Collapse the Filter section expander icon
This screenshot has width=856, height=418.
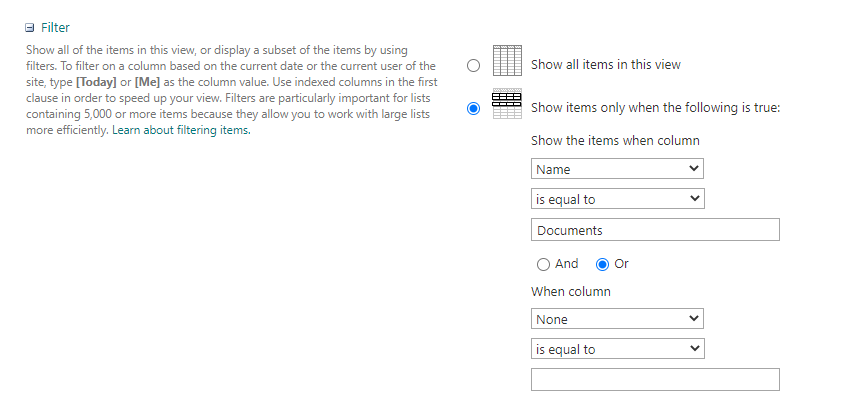[31, 28]
